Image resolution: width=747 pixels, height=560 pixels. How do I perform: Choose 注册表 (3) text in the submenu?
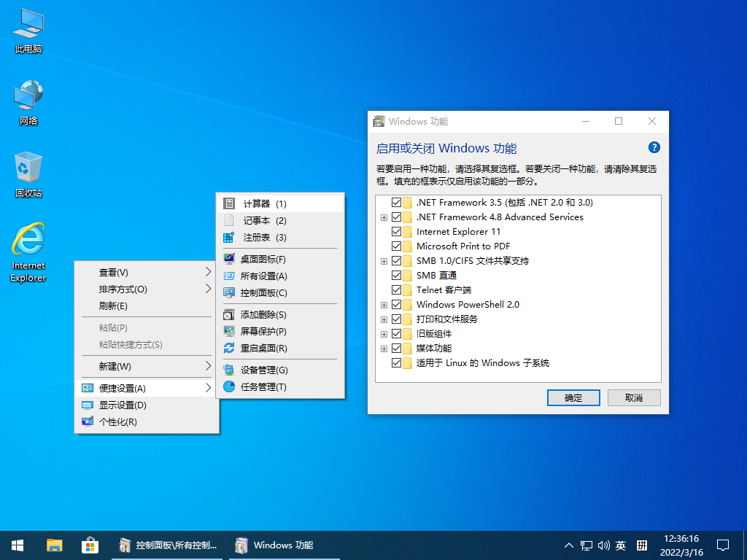click(265, 237)
